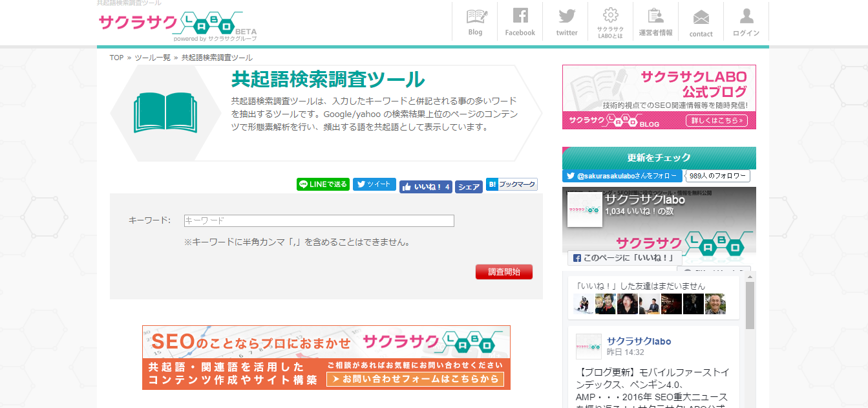Share via LINEで送る button
Screen dimensions: 868x408
323,184
